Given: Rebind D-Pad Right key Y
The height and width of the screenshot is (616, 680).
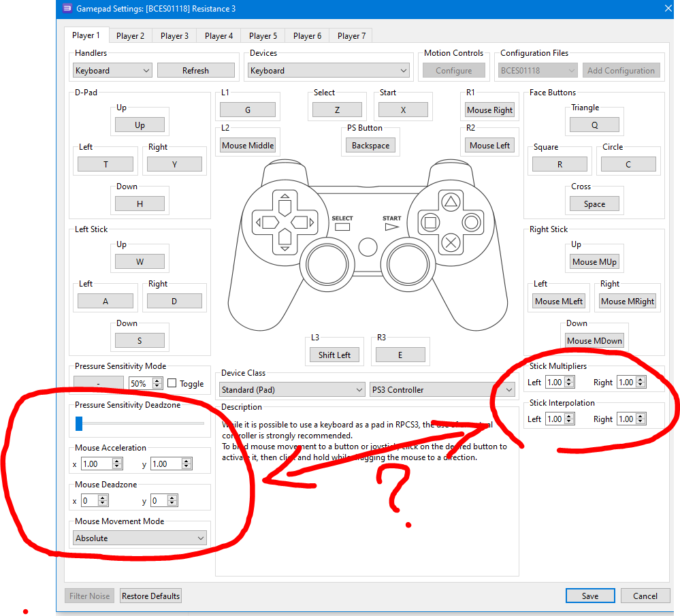Looking at the screenshot, I should [174, 165].
